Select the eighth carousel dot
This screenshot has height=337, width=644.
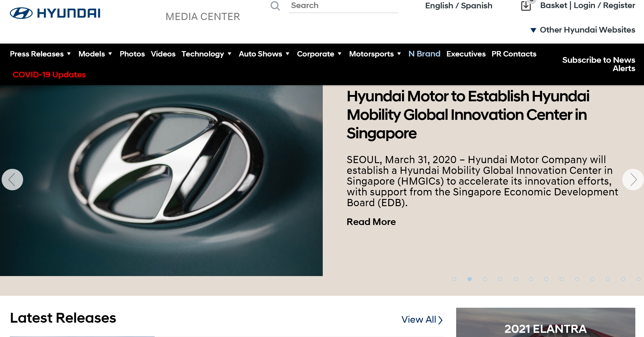pyautogui.click(x=562, y=279)
